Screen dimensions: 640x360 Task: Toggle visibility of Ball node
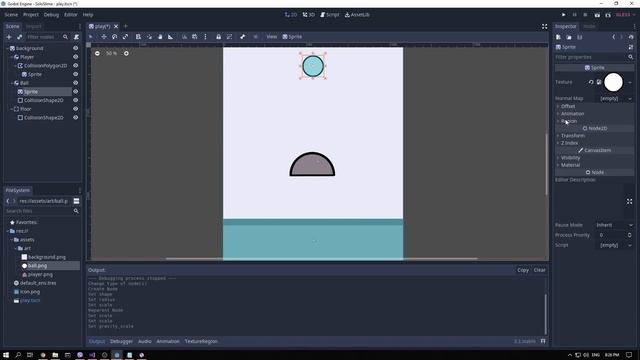click(76, 83)
